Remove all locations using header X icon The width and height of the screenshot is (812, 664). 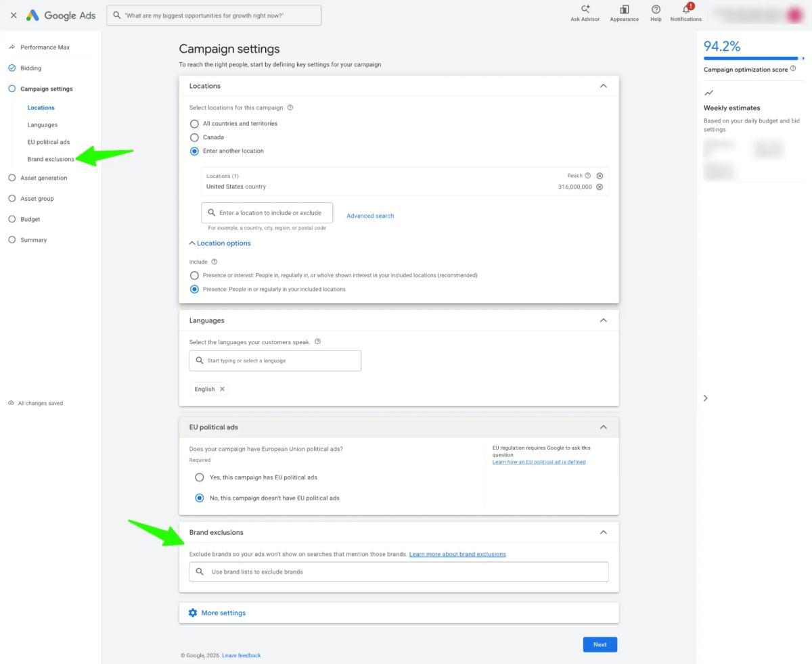tap(600, 176)
